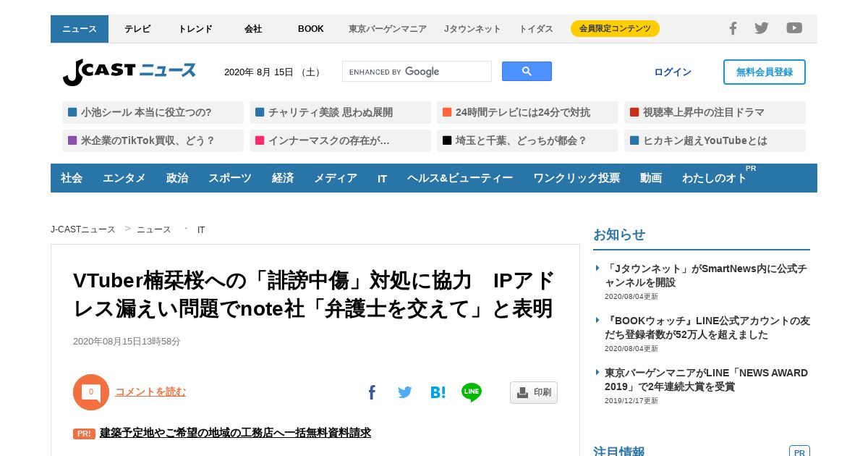Go to 経済 category
This screenshot has width=868, height=456.
[283, 178]
